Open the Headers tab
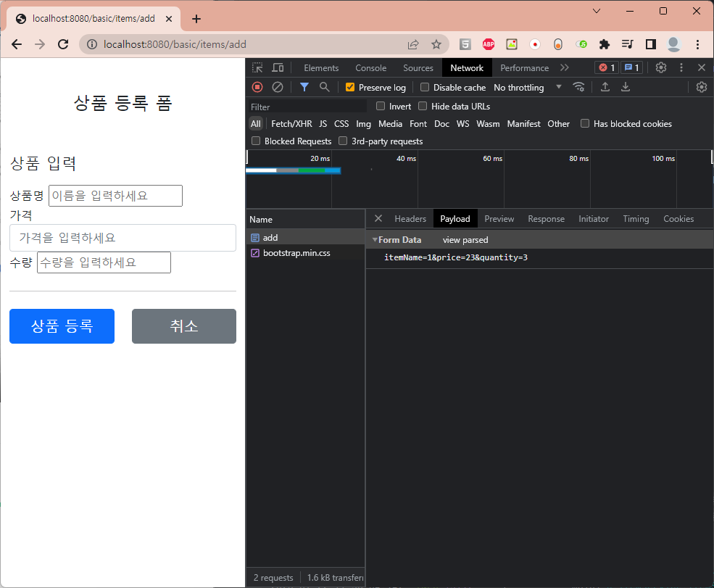714x588 pixels. pos(410,219)
